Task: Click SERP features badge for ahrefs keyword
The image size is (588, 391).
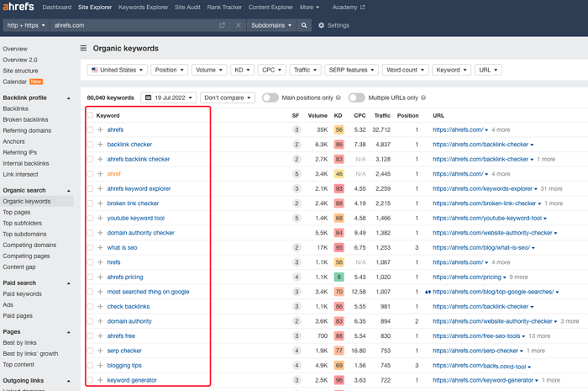Action: (x=296, y=129)
